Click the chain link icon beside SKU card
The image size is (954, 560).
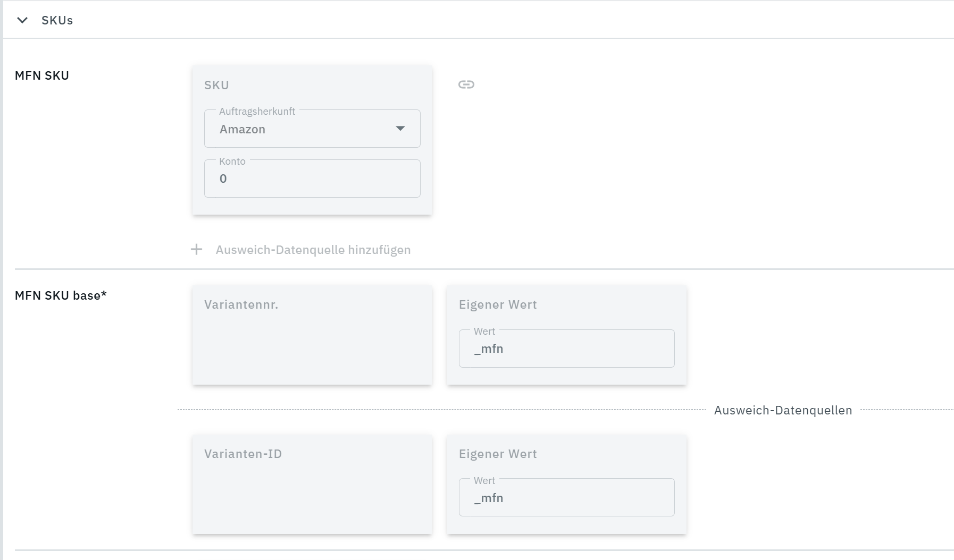pos(466,84)
